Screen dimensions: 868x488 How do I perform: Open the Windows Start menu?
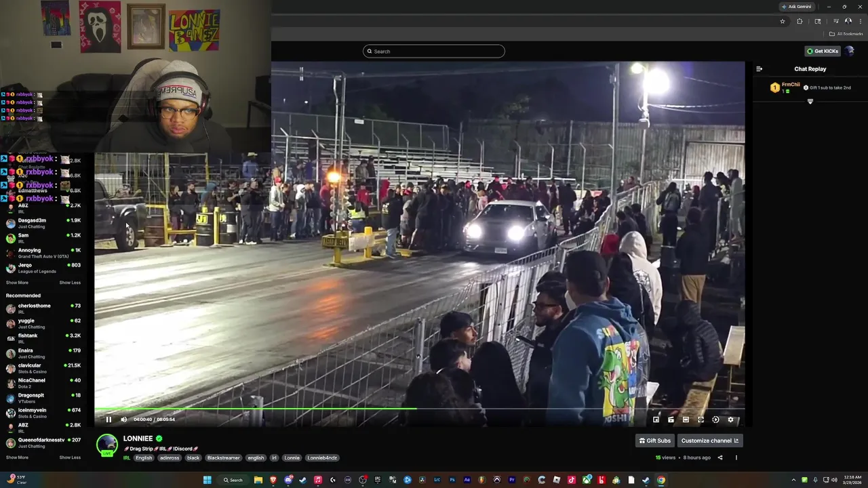pyautogui.click(x=208, y=480)
